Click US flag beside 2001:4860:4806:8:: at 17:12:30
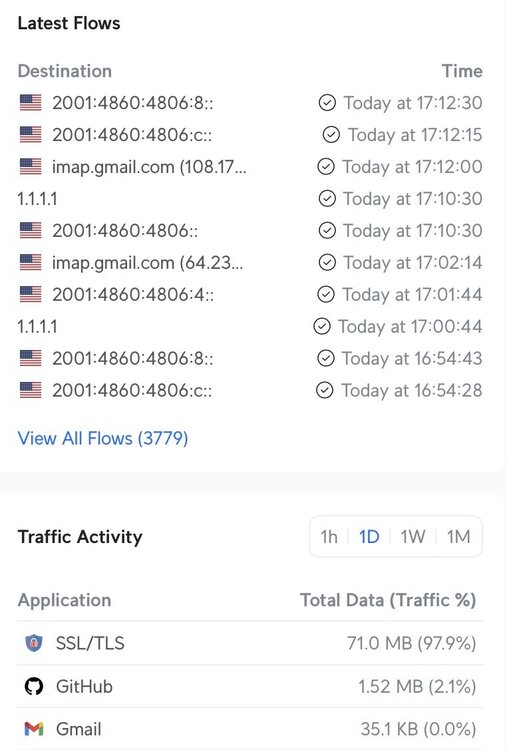The width and height of the screenshot is (507, 750). click(x=31, y=102)
